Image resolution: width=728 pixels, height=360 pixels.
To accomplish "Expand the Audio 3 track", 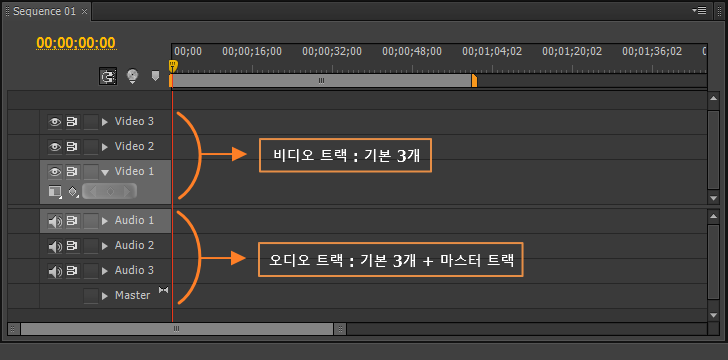I will (x=105, y=271).
